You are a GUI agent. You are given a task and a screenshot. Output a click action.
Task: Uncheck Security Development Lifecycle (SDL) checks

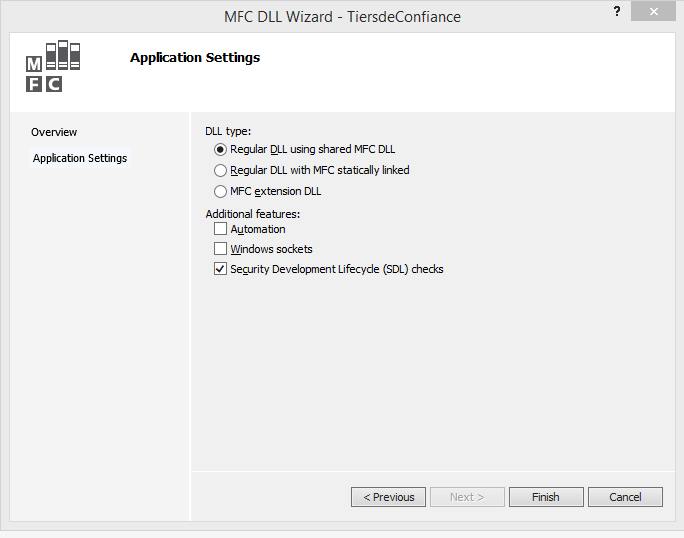(x=221, y=269)
